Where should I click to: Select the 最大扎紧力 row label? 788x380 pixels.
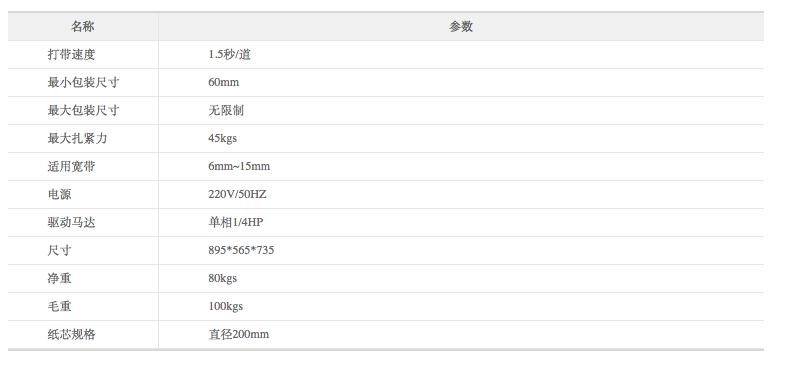point(77,138)
